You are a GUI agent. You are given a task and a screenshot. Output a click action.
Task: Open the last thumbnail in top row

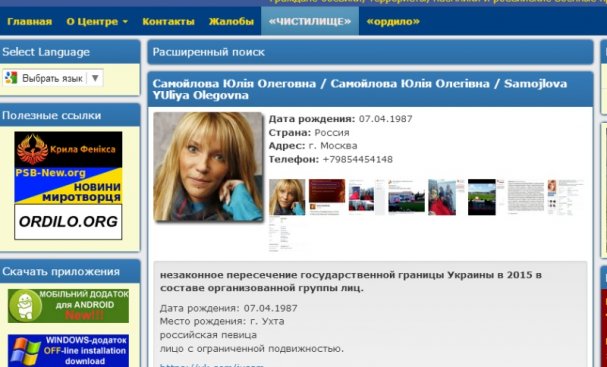[x=566, y=197]
